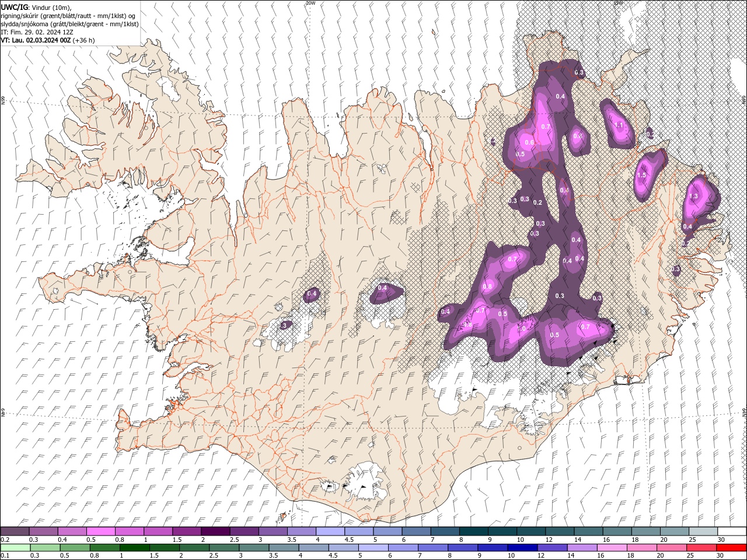The height and width of the screenshot is (560, 747).
Task: Click the bright red swatch after 30
Action: tap(731, 548)
